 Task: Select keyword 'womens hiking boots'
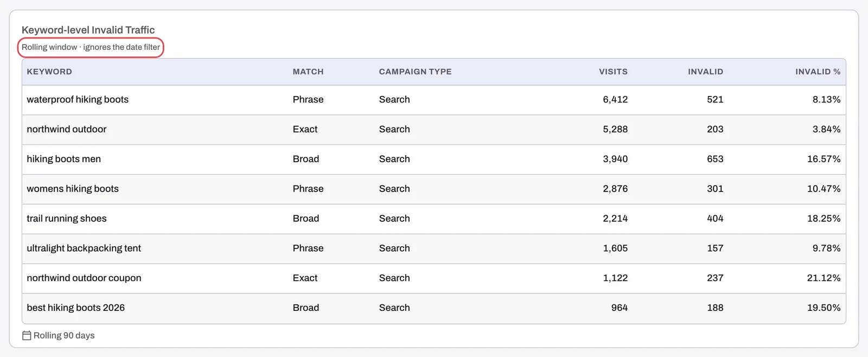(x=73, y=189)
